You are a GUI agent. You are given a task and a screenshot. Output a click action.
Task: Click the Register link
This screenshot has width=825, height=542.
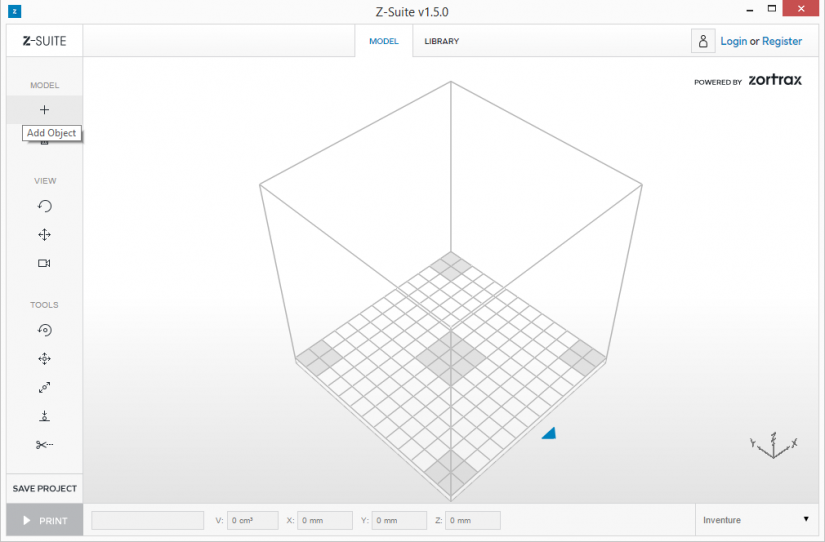[782, 41]
